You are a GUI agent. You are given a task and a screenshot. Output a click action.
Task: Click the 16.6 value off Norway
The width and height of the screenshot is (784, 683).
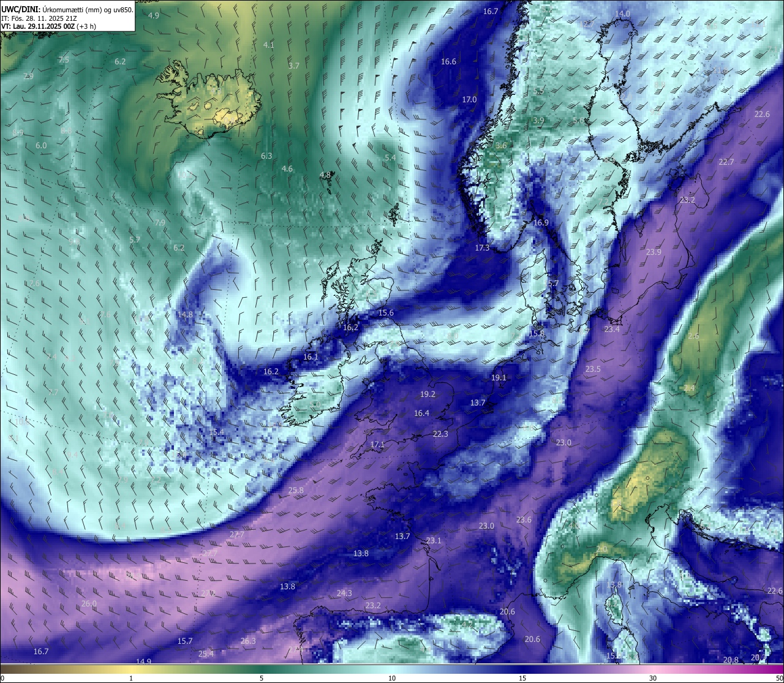coord(448,61)
